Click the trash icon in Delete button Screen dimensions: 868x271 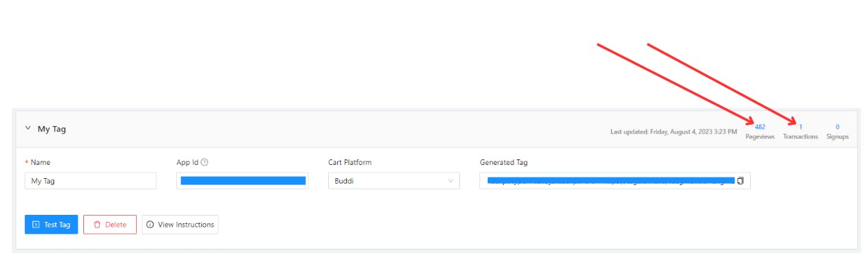click(97, 225)
